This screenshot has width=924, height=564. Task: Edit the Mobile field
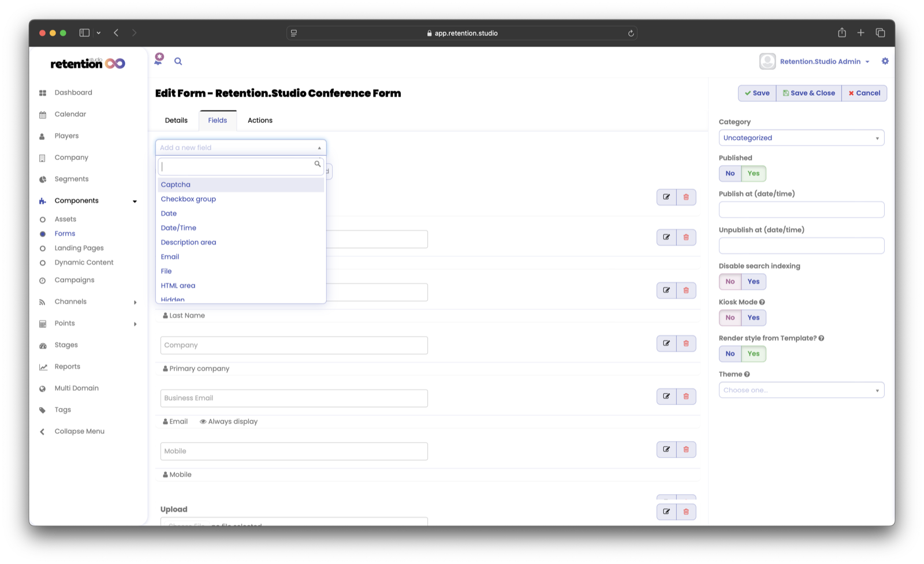click(x=666, y=449)
